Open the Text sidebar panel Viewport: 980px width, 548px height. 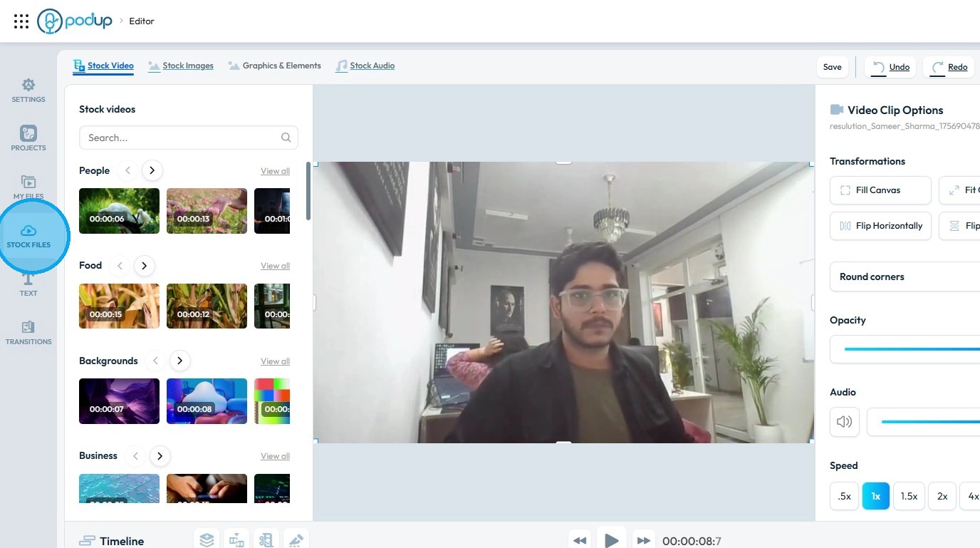pyautogui.click(x=28, y=284)
